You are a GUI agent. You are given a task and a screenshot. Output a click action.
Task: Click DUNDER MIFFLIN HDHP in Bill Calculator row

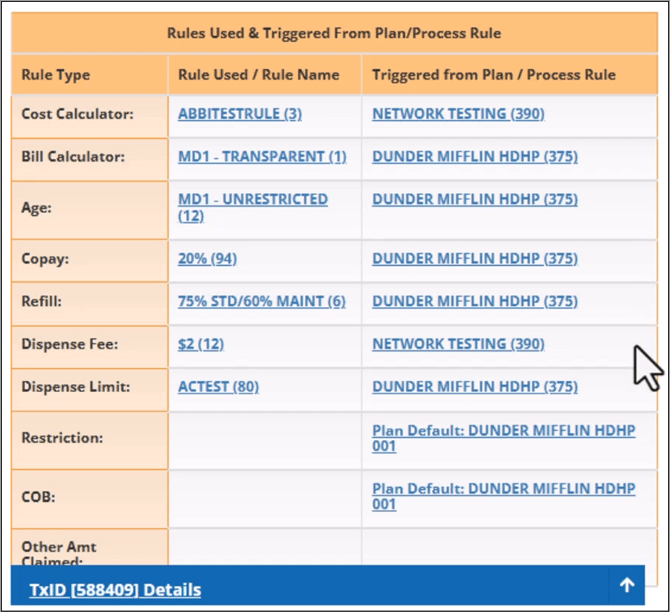(x=474, y=157)
